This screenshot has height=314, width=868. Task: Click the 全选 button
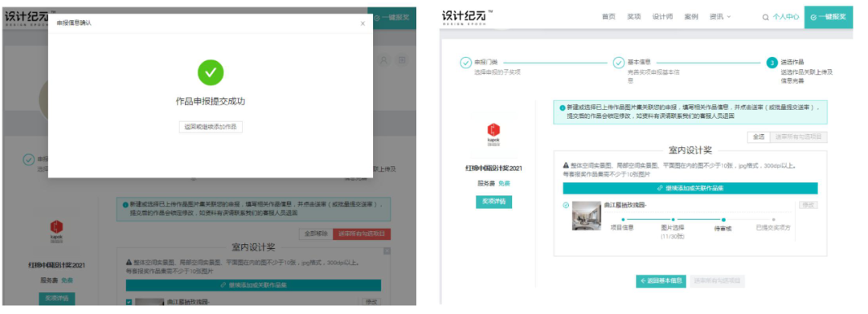click(759, 137)
